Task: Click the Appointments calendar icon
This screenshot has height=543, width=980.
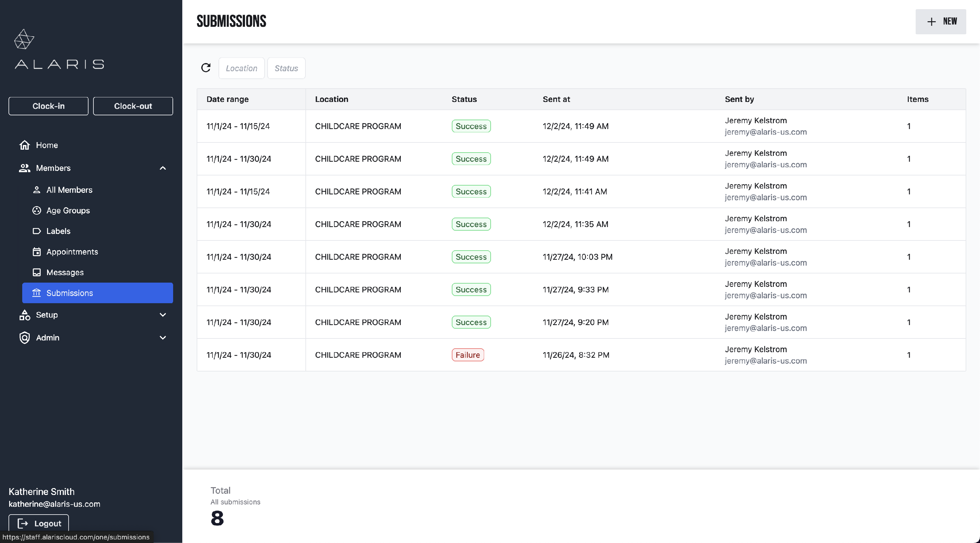Action: point(37,252)
